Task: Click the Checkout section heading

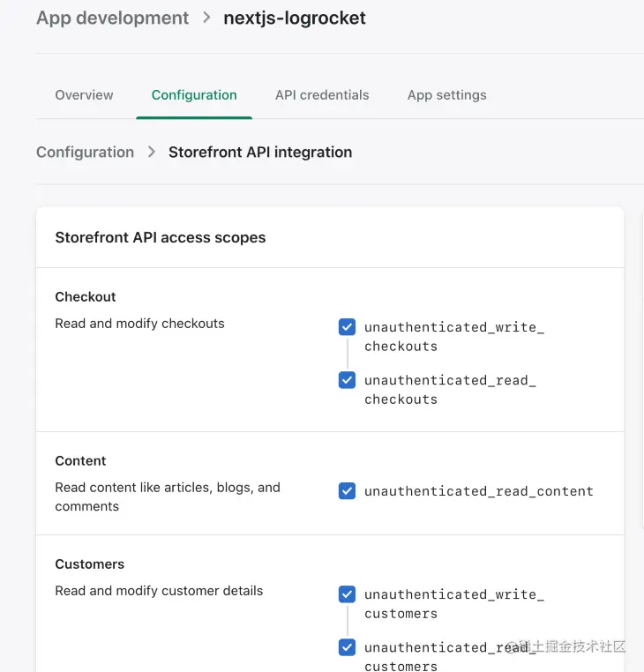Action: coord(86,297)
